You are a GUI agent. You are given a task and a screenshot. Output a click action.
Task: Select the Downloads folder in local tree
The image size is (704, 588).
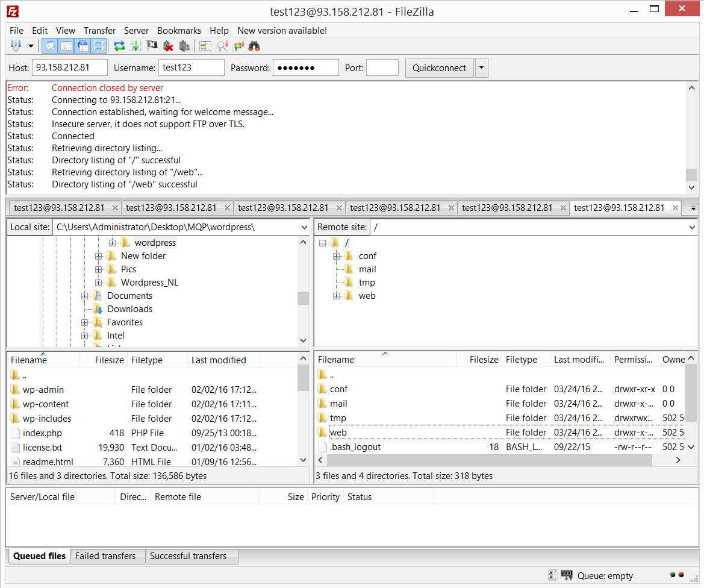tap(129, 309)
